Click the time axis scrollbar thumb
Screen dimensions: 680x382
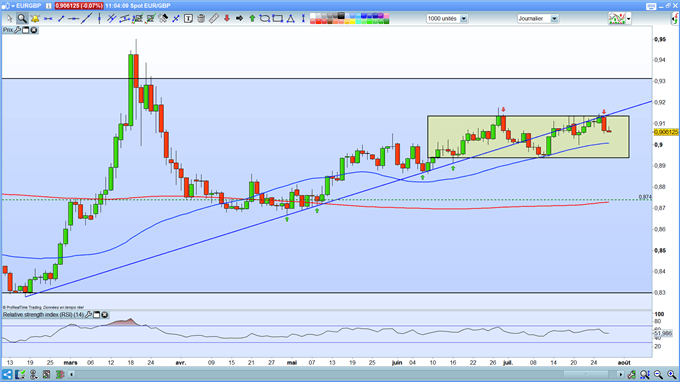tap(586, 374)
